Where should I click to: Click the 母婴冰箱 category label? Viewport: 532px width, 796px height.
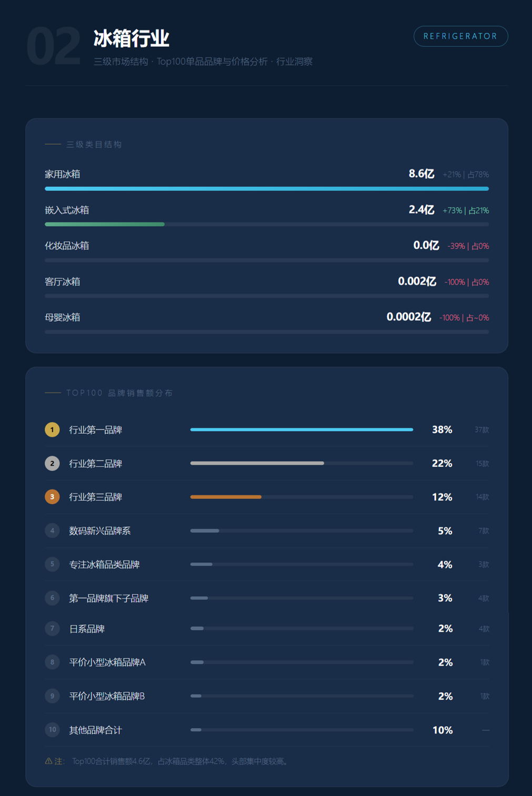(x=63, y=317)
